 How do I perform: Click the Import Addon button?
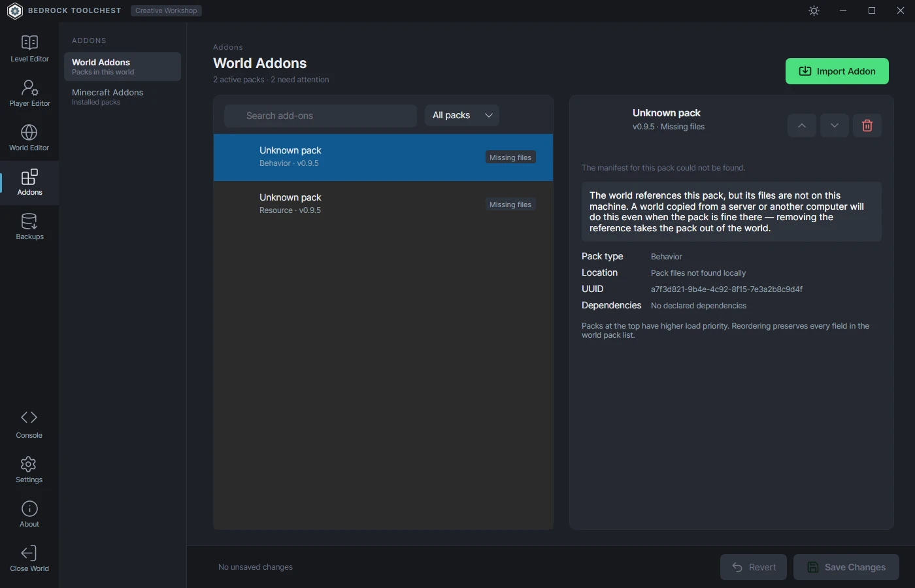(837, 71)
